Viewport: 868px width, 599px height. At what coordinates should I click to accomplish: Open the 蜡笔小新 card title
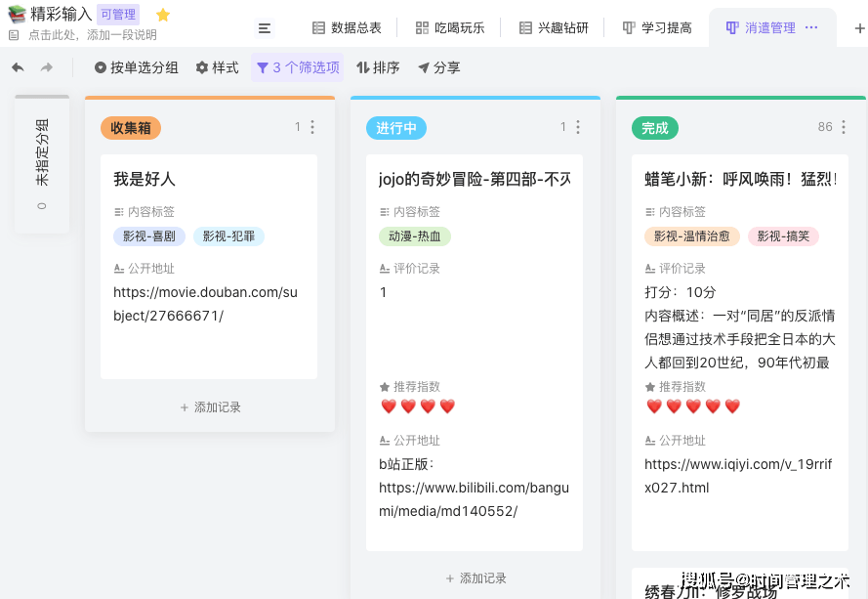click(x=740, y=179)
